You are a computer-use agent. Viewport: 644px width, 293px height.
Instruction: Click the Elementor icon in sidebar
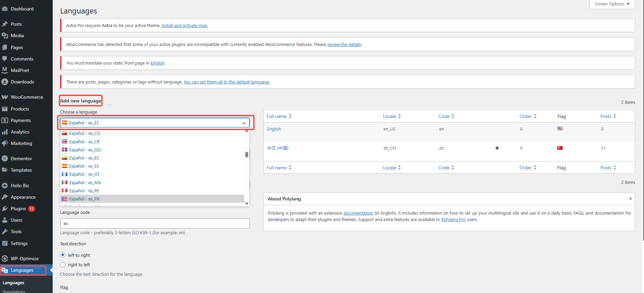[x=5, y=158]
